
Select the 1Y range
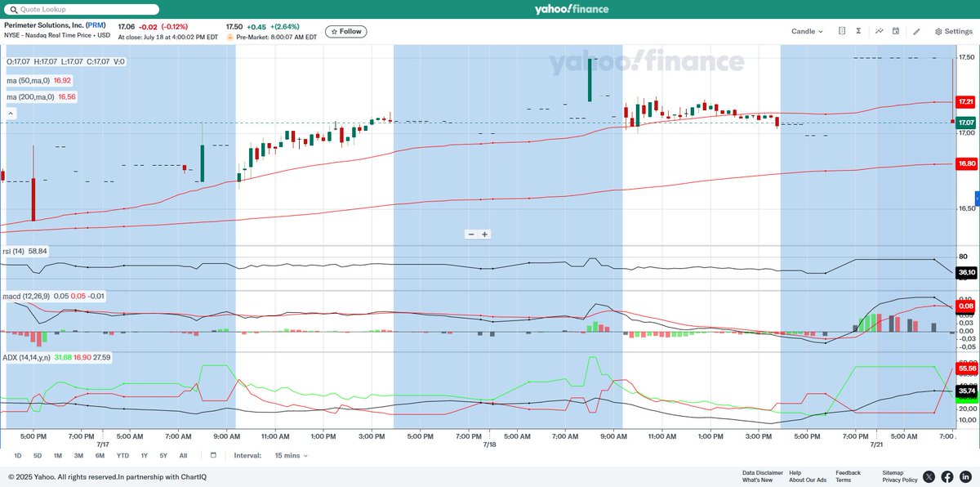tap(145, 455)
